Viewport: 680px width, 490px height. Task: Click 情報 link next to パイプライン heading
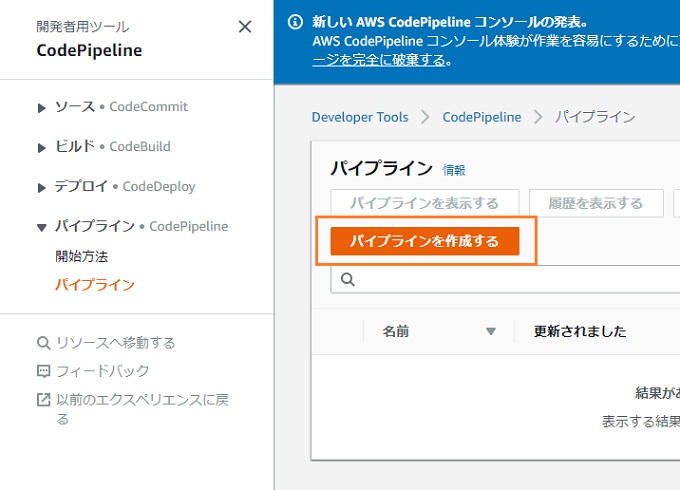[454, 170]
